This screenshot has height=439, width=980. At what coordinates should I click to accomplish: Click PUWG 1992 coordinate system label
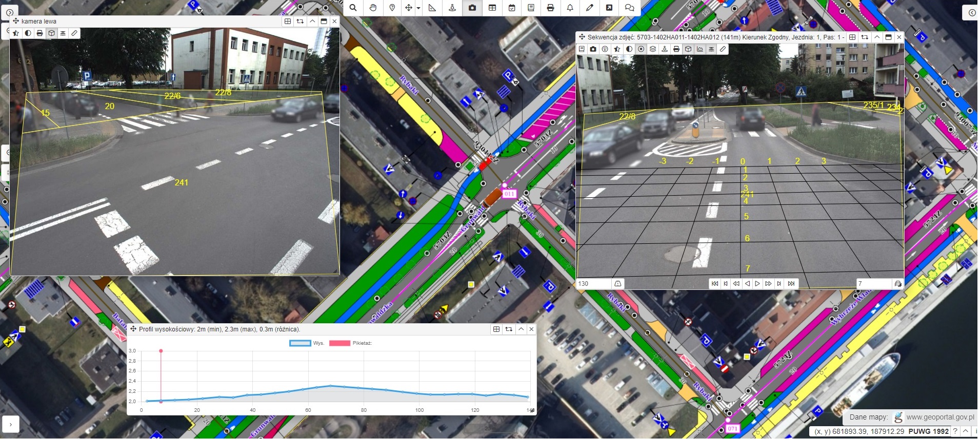click(x=928, y=431)
